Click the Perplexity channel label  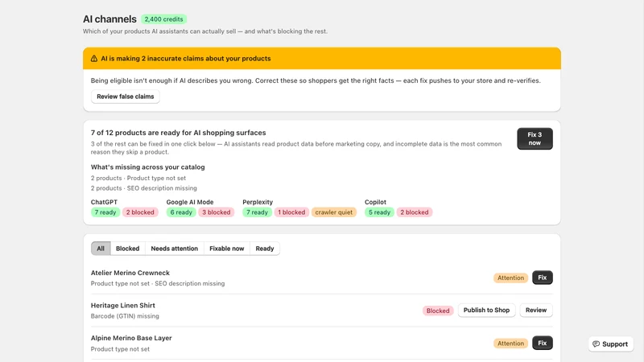(258, 202)
